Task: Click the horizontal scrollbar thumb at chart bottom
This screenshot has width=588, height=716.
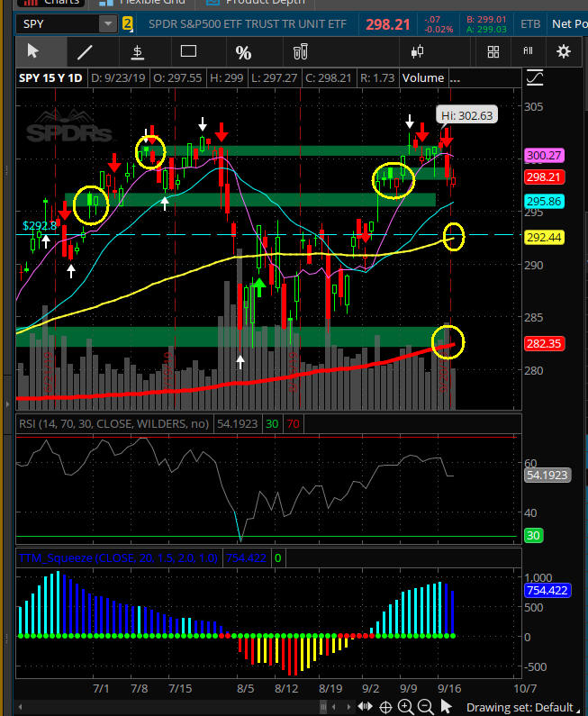Action: pos(323,707)
